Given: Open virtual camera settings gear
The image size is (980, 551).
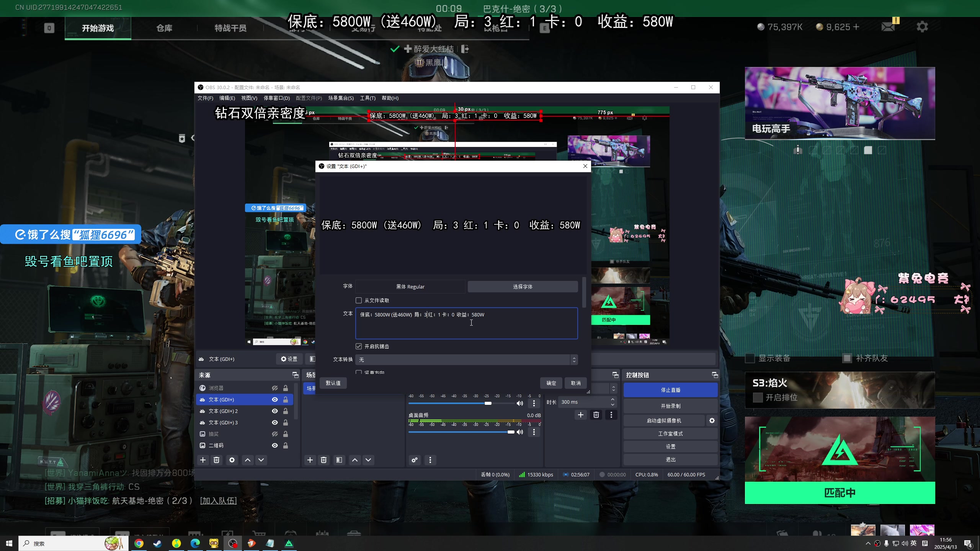Looking at the screenshot, I should [x=712, y=421].
